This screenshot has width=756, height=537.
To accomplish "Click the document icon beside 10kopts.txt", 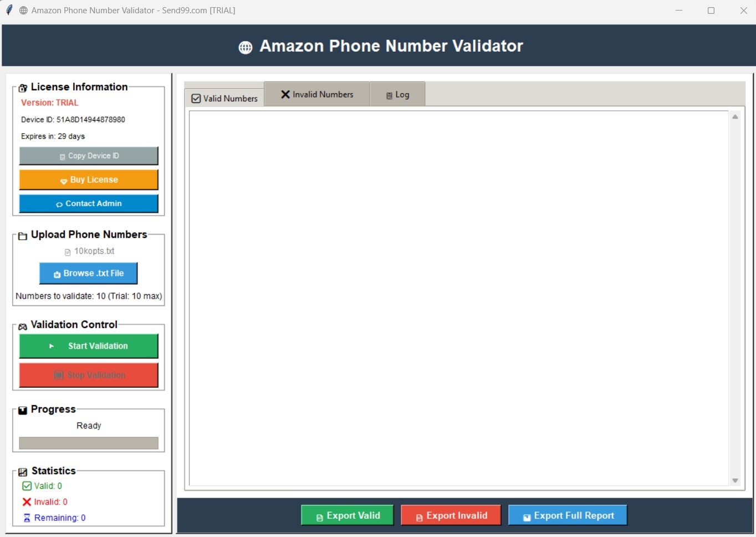I will point(68,251).
